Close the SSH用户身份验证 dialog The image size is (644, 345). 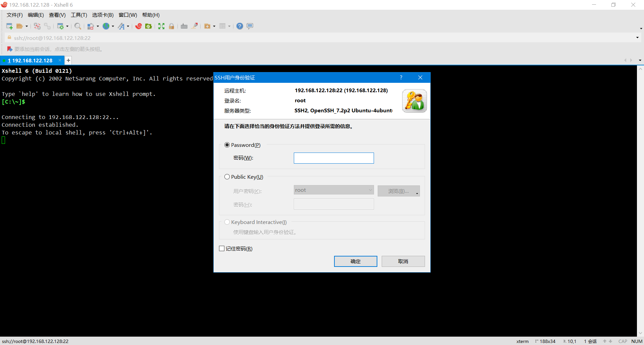[x=420, y=77]
